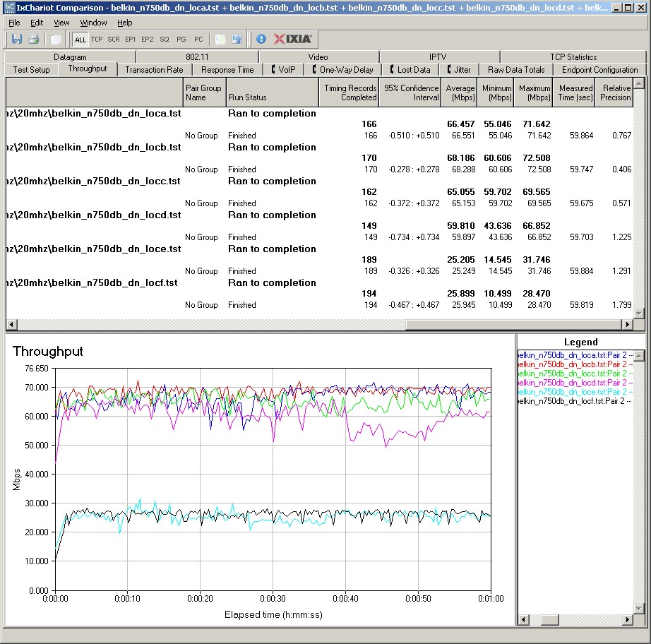Click the Copy toolbar icon

point(55,40)
